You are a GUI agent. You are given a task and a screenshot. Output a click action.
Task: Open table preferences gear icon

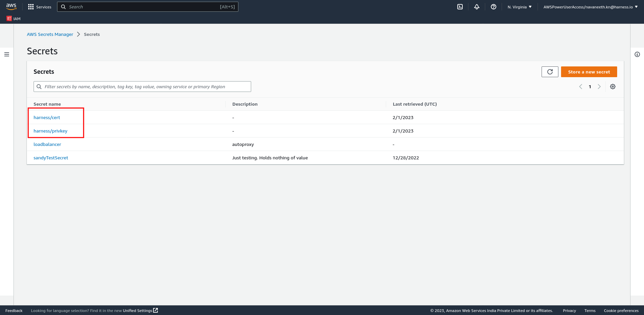[612, 87]
